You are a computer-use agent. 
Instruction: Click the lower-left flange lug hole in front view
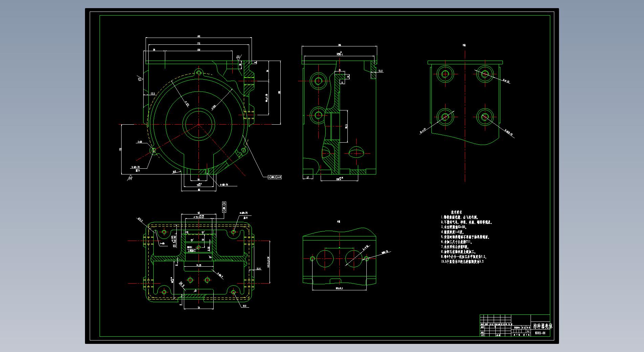tap(153, 150)
